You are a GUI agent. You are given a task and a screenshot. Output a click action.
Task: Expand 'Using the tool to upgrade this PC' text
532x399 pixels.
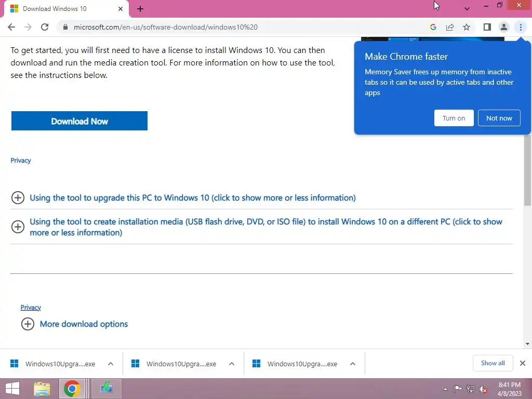click(193, 198)
